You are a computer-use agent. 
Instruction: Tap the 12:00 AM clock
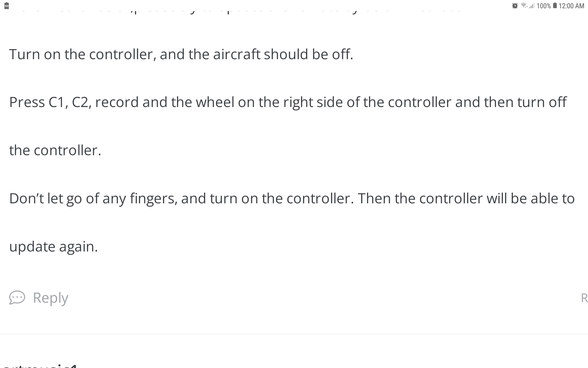click(571, 6)
